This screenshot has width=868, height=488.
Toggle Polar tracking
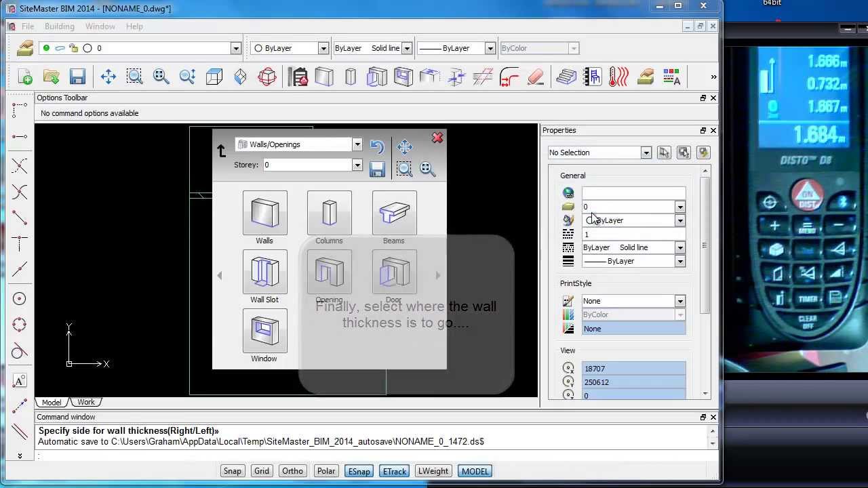point(326,471)
